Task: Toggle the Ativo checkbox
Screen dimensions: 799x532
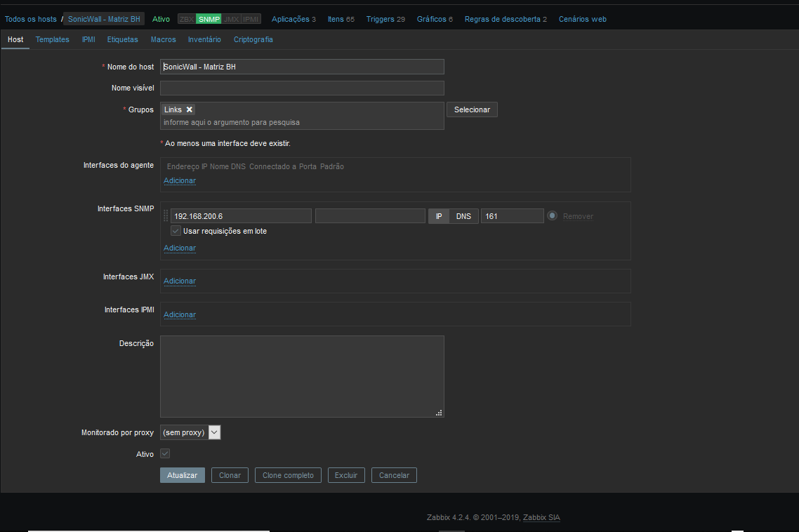Action: [x=165, y=454]
